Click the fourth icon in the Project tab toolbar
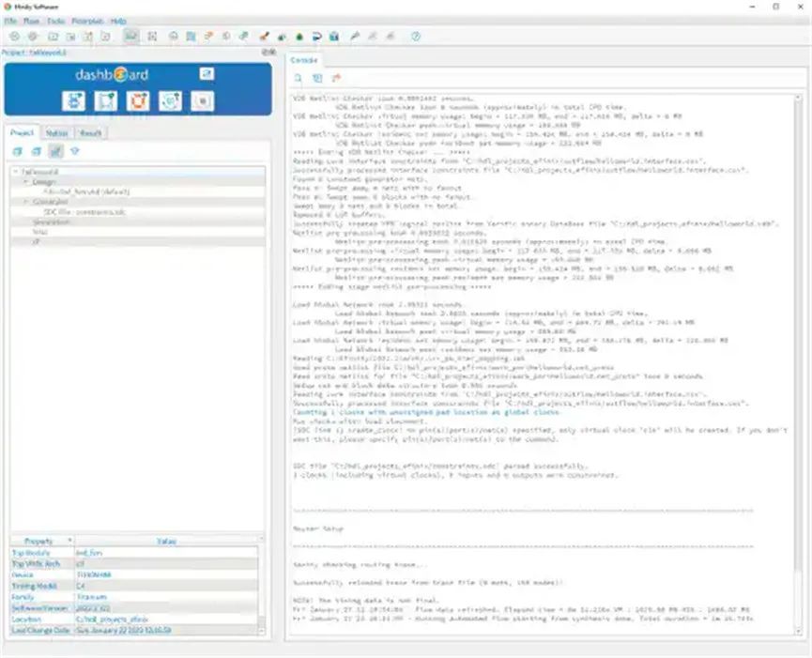812x658 pixels. click(74, 151)
